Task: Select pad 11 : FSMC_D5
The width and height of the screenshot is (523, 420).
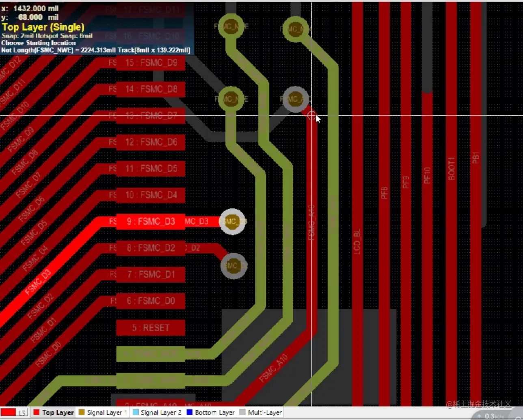Action: [151, 169]
